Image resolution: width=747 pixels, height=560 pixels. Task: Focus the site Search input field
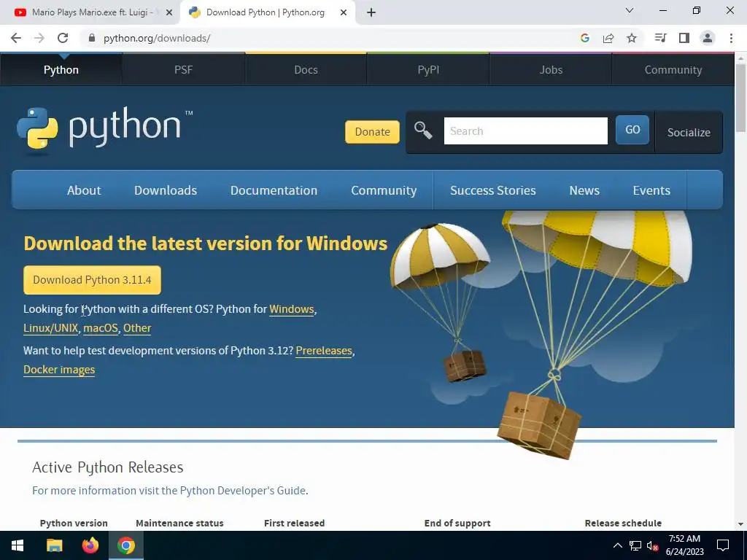[x=525, y=131]
